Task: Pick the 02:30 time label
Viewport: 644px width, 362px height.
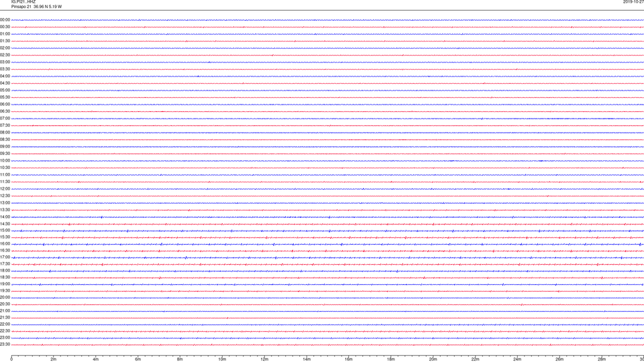Action: [x=5, y=55]
